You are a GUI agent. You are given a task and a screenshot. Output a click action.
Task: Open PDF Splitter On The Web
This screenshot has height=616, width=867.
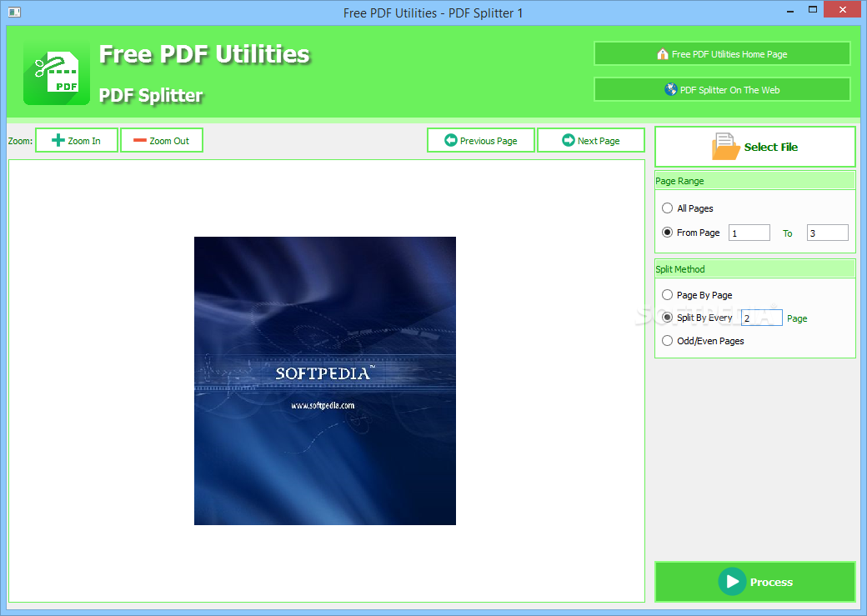point(722,89)
